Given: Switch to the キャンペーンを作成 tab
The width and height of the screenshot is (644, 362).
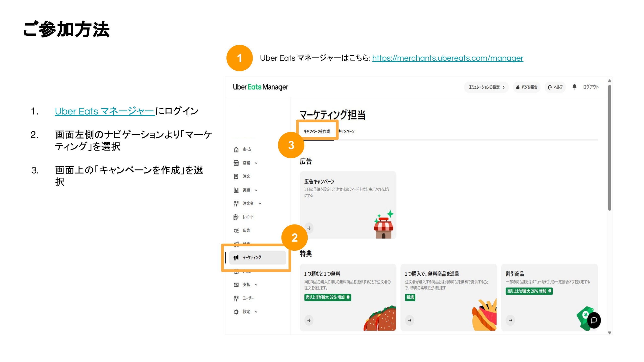Looking at the screenshot, I should pyautogui.click(x=317, y=131).
